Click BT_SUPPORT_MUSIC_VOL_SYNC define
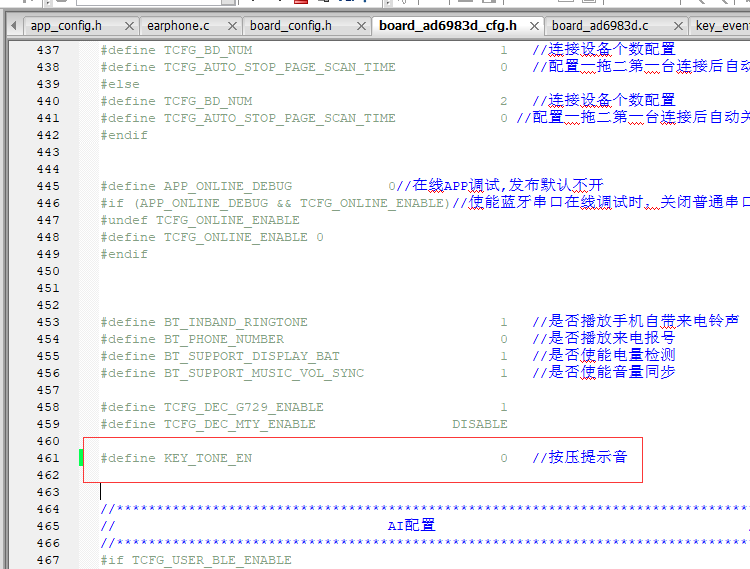 [x=232, y=373]
